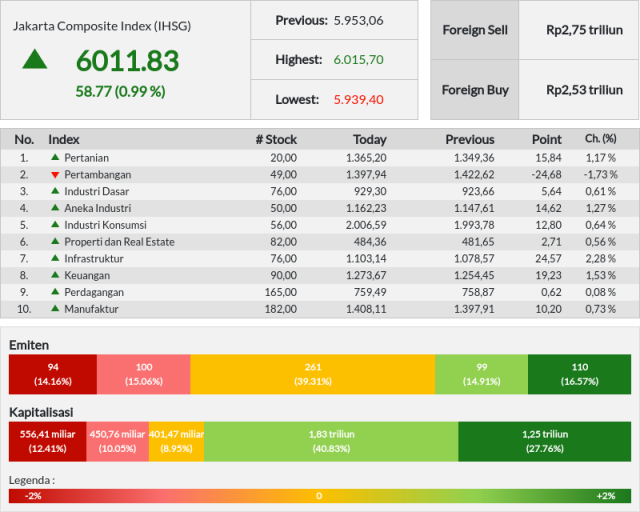Click the green arrow beside Manufaktur
The width and height of the screenshot is (640, 512).
coord(55,308)
